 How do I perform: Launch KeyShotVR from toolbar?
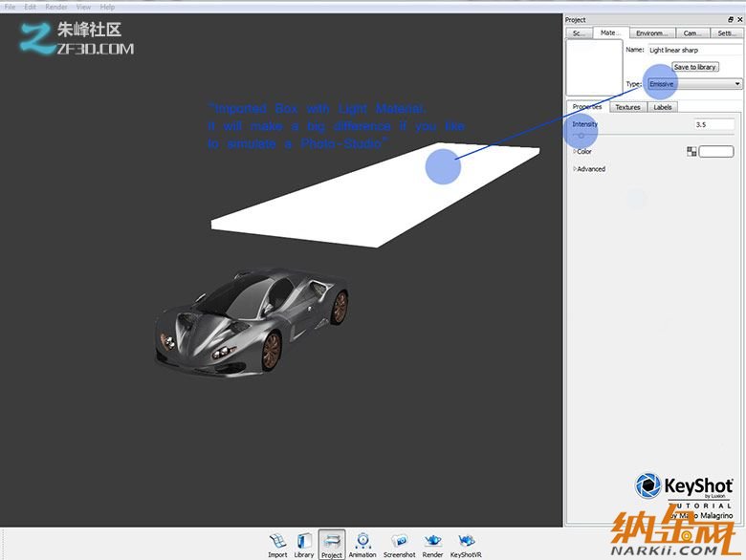tap(466, 544)
